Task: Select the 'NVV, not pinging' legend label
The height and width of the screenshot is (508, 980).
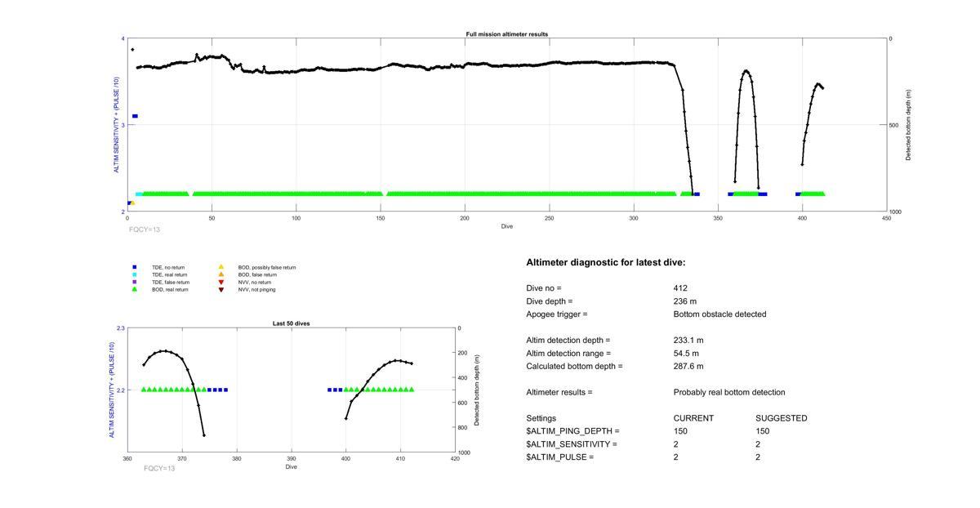Action: [x=256, y=289]
